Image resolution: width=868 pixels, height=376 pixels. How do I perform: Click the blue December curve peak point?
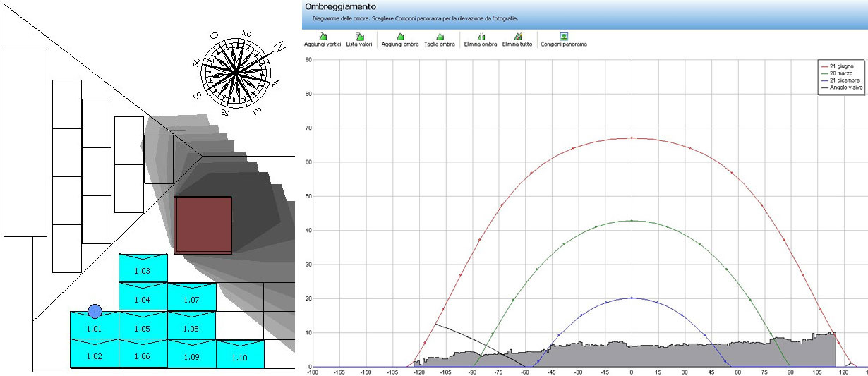(x=632, y=298)
